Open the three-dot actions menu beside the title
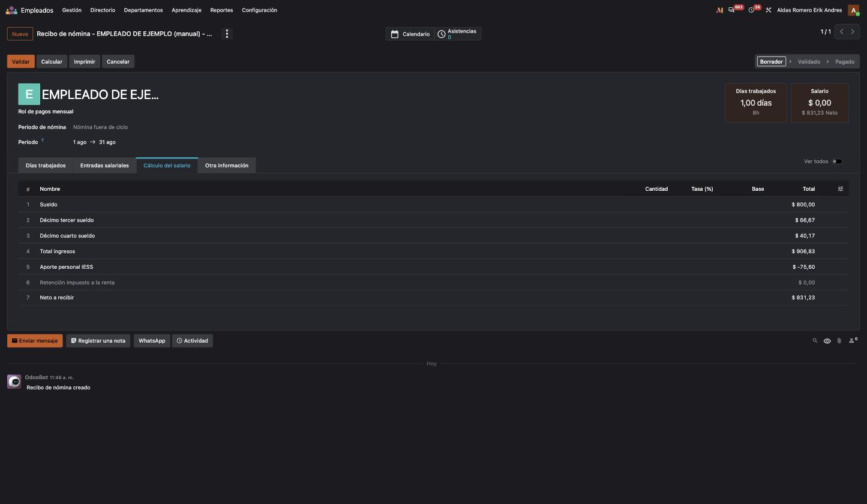The width and height of the screenshot is (867, 504). (x=227, y=34)
